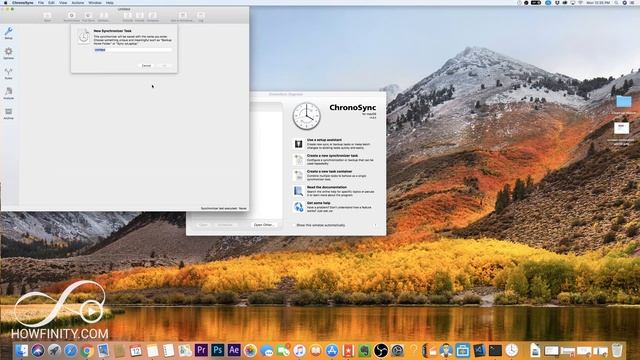Confirm the New Synchronizer Task dialog
The image size is (640, 360).
164,66
